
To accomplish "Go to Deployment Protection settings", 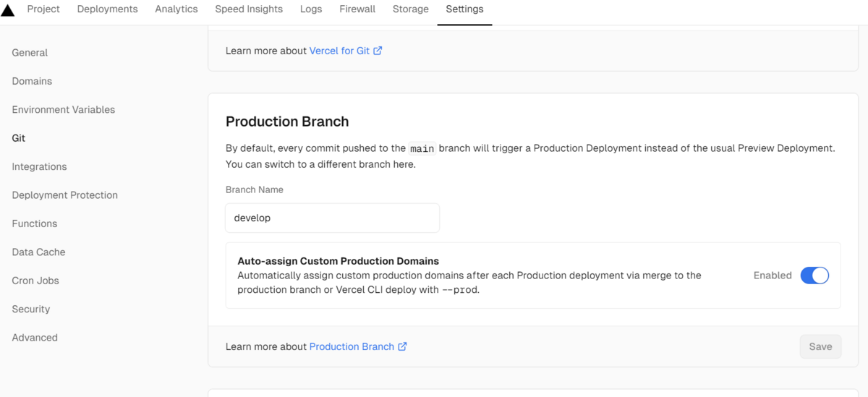I will (x=65, y=195).
